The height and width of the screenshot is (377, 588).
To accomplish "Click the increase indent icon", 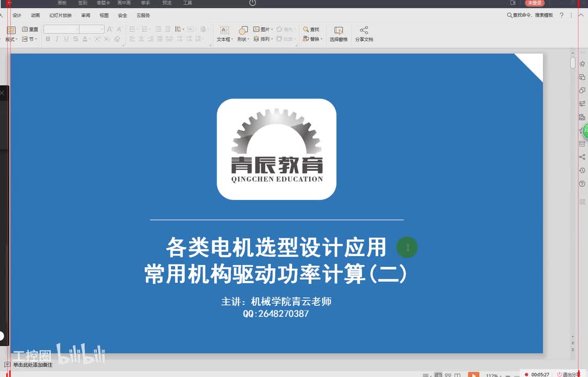I will pyautogui.click(x=167, y=29).
